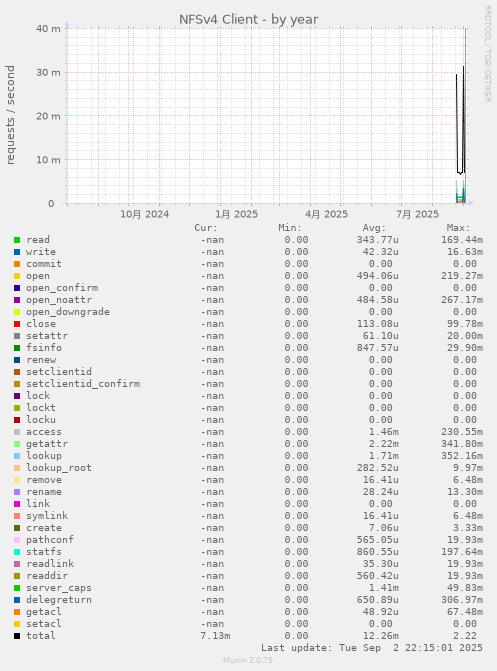The image size is (497, 671).
Task: Select the purple open_noattr color square
Action: 17,300
